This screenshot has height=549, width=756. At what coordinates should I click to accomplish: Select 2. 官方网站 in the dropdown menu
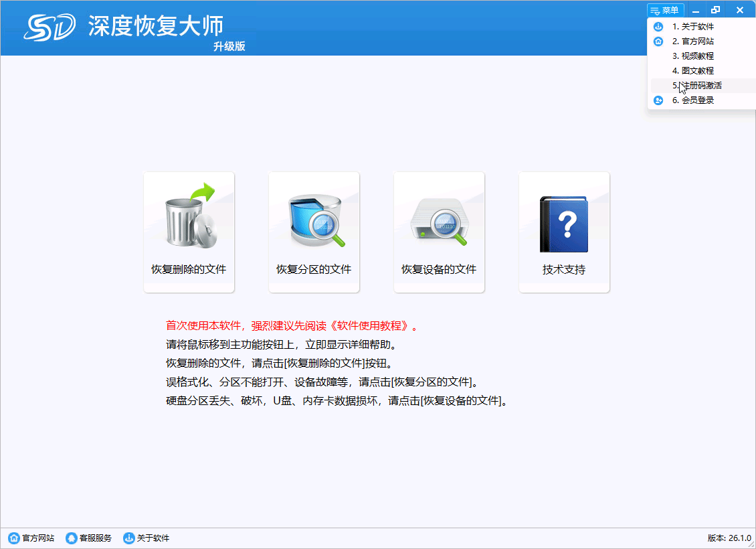coord(693,42)
